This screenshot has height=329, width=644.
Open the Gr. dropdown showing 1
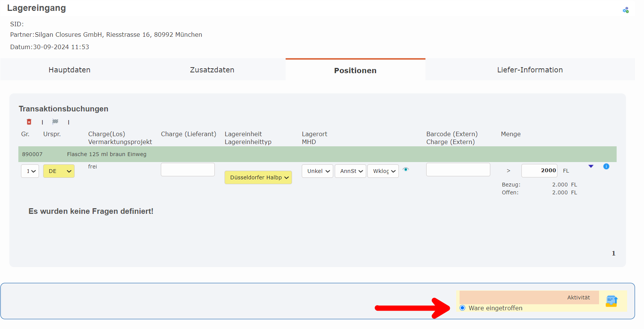pyautogui.click(x=30, y=171)
